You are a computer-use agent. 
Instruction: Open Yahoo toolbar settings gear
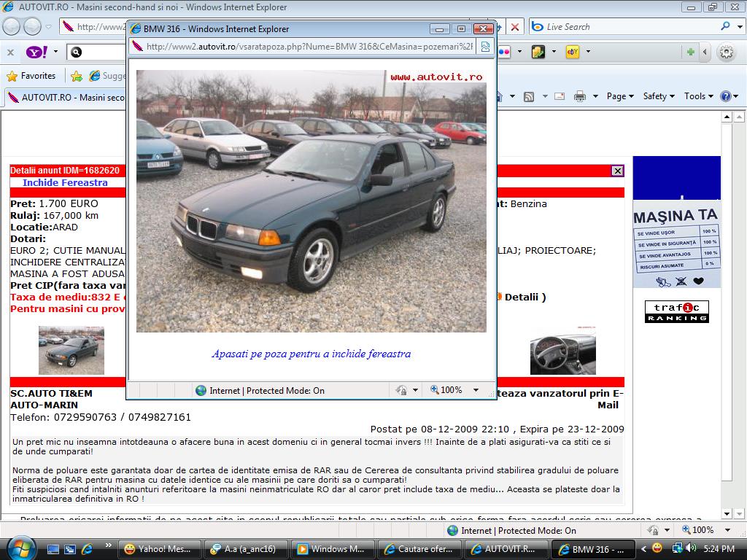tap(726, 52)
